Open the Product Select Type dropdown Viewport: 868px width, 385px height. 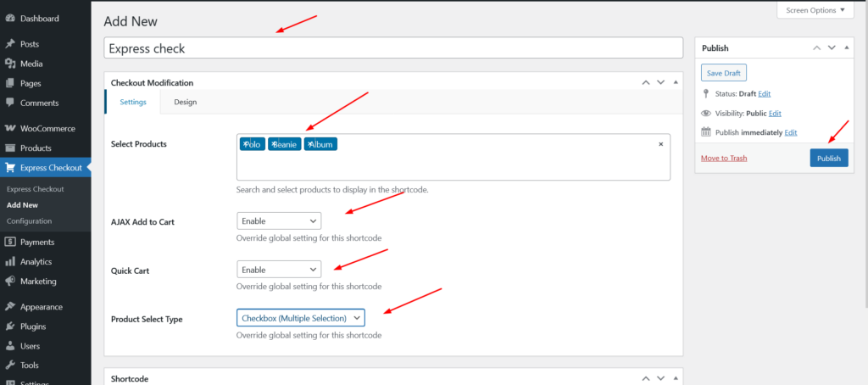[x=301, y=318]
